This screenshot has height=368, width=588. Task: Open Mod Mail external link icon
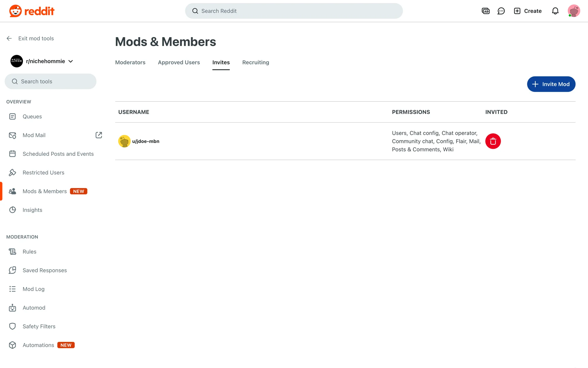click(99, 135)
